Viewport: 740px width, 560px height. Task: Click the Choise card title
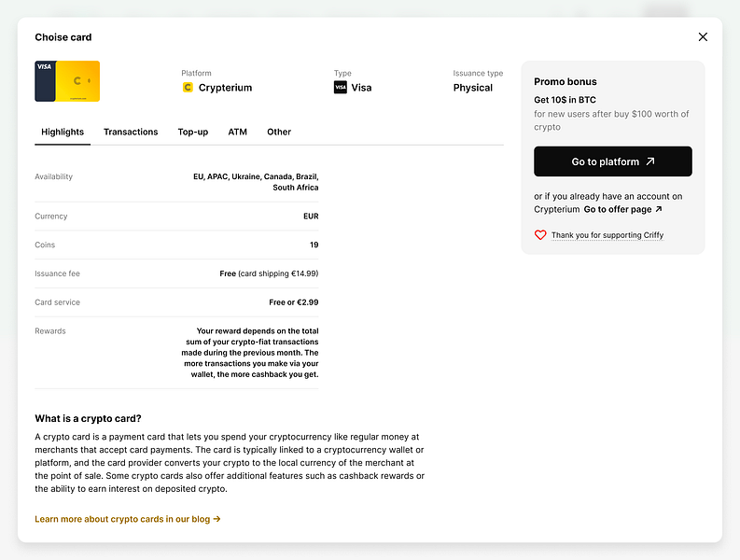63,37
